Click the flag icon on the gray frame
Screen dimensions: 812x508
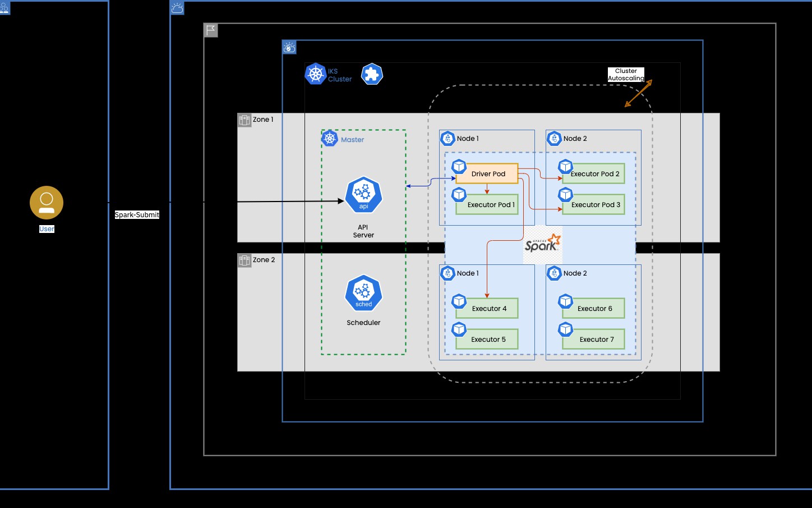tap(211, 30)
